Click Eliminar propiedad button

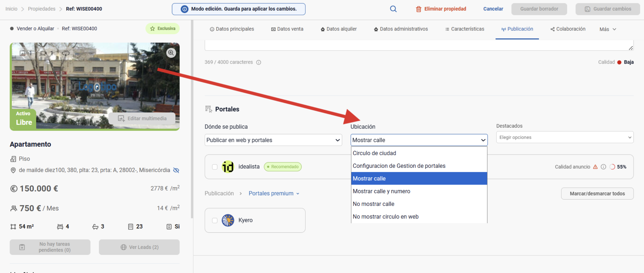[x=441, y=9]
